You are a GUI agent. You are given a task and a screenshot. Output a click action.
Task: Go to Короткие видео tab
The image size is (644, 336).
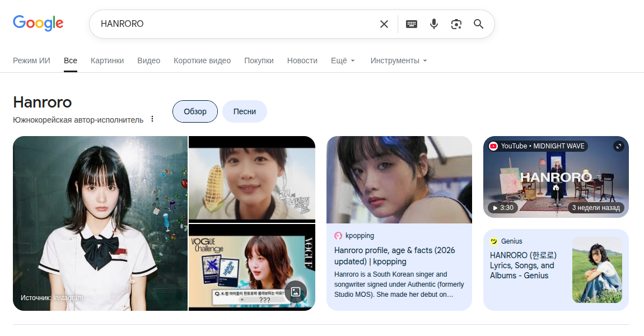[202, 61]
